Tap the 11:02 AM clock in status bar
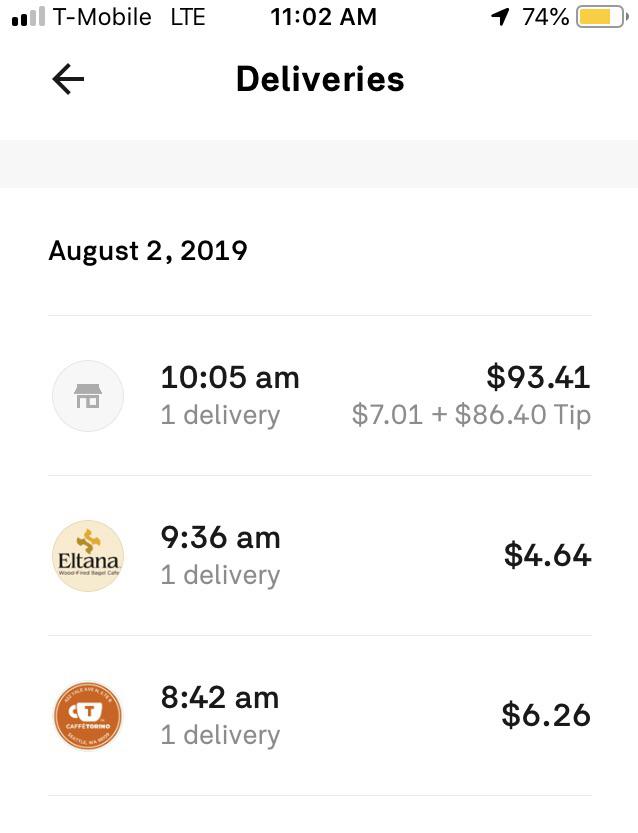 pos(323,16)
